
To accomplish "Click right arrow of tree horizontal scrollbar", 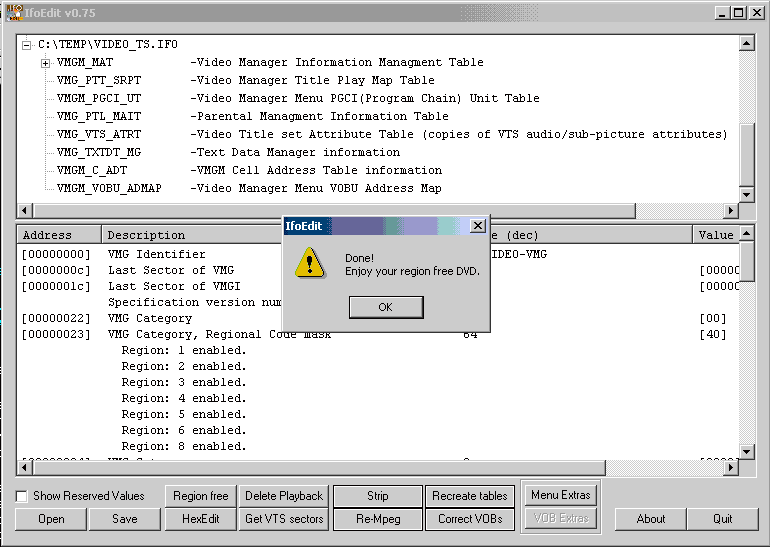I will click(731, 211).
